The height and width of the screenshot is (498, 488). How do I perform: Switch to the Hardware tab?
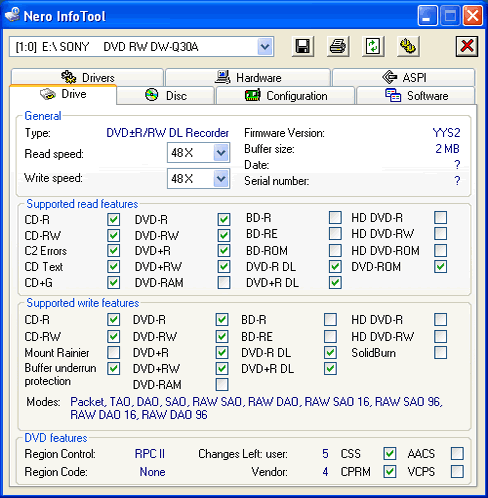[248, 77]
